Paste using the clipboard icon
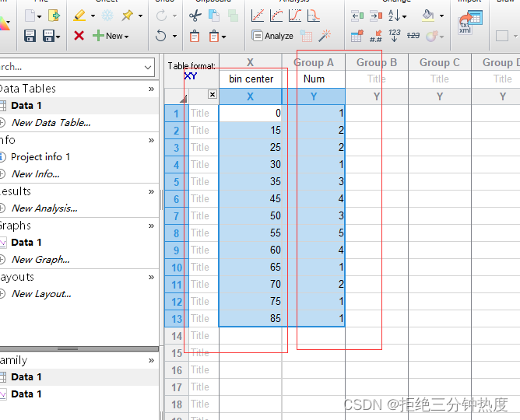Viewport: 520px width, 420px height. click(x=195, y=36)
